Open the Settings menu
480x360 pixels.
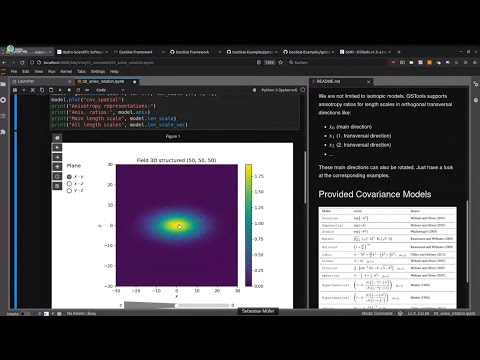pyautogui.click(x=98, y=71)
